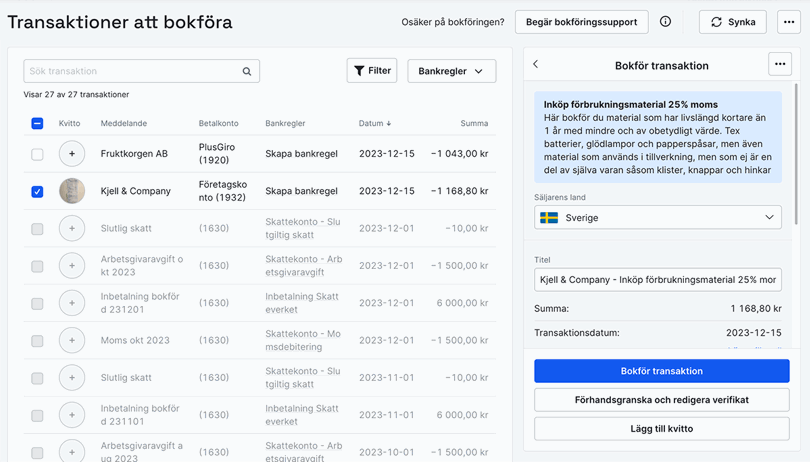Click the Synka button
The width and height of the screenshot is (810, 462).
[733, 22]
